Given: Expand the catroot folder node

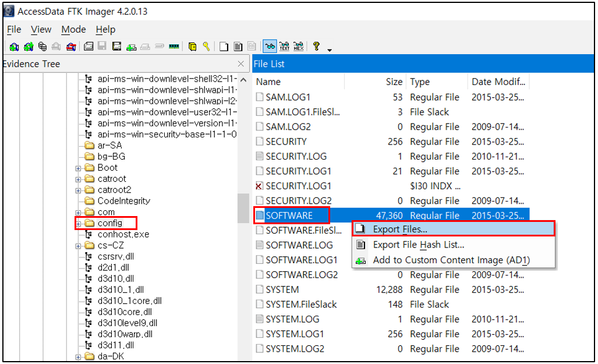Looking at the screenshot, I should [78, 179].
